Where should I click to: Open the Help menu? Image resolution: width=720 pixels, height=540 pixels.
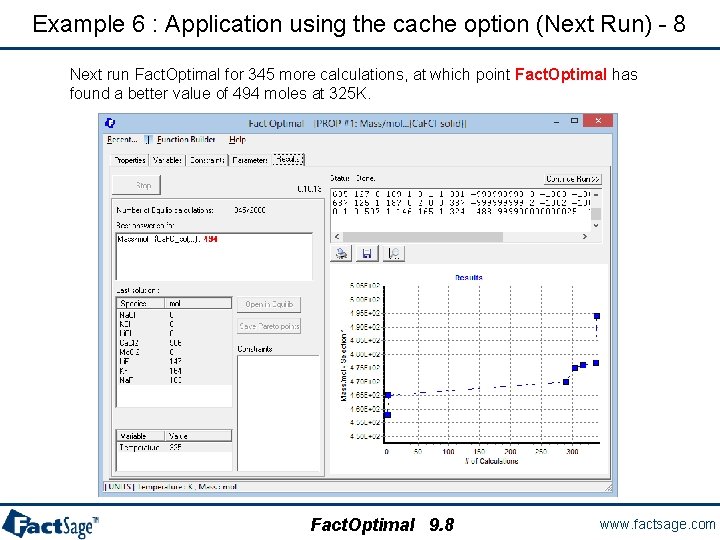click(x=237, y=140)
